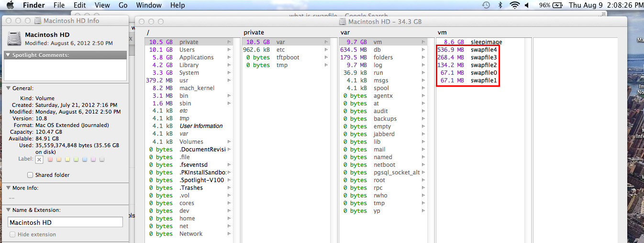Apply the orange label color
The width and height of the screenshot is (644, 243).
point(59,159)
